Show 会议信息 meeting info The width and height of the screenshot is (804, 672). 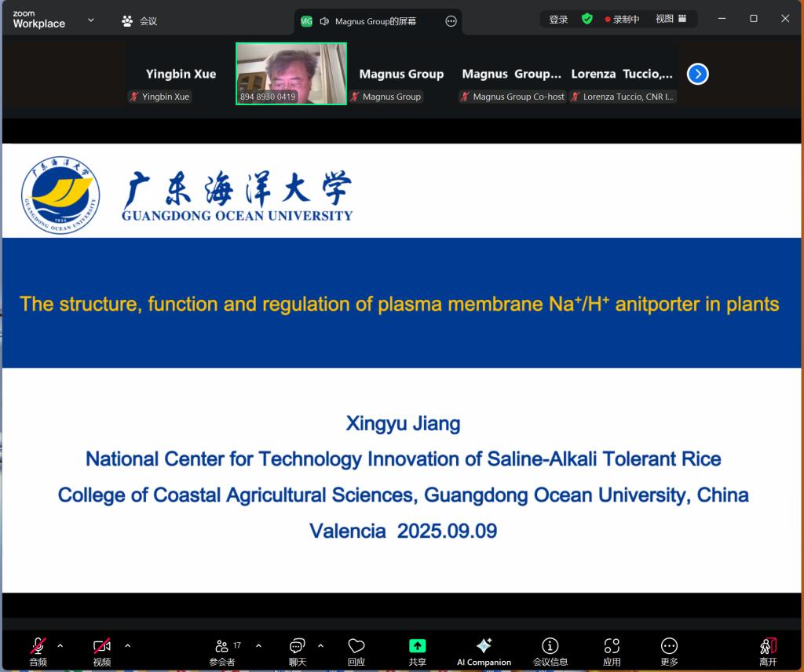coord(550,651)
